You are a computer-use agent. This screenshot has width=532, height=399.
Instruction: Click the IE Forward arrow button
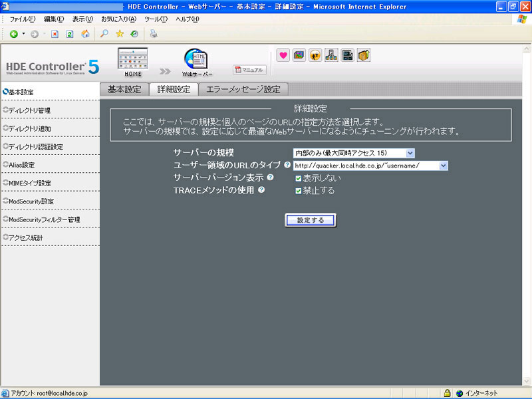(x=35, y=34)
